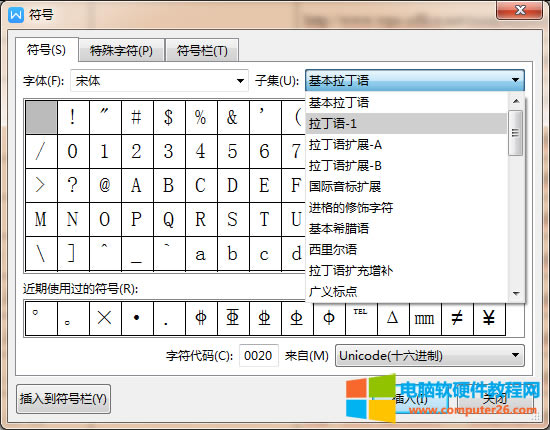
Task: Select the backslash \ symbol
Action: [x=41, y=253]
